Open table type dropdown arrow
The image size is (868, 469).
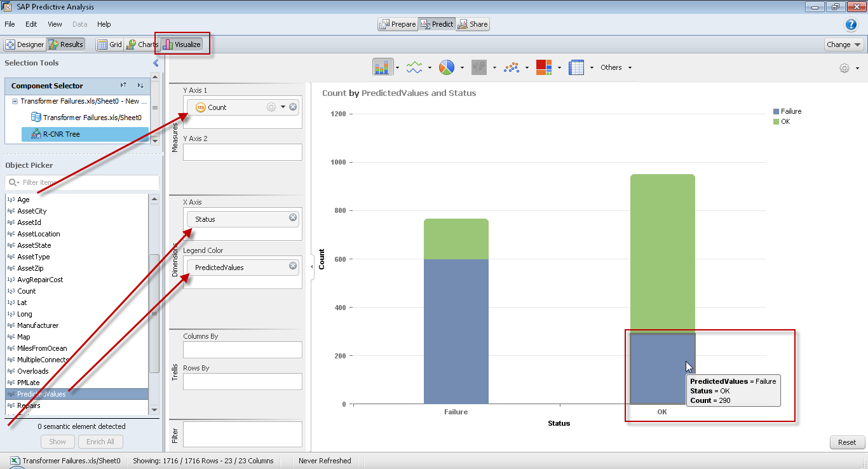pos(592,68)
